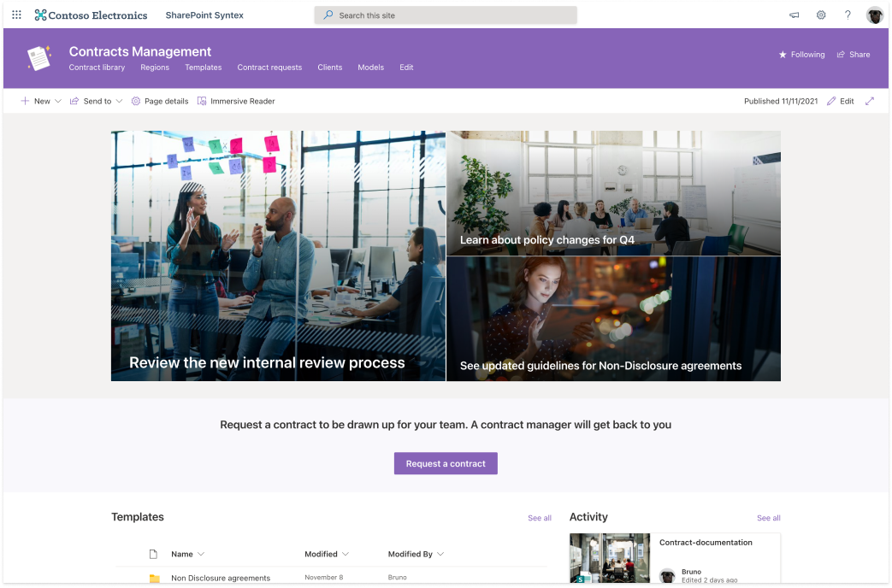Click the Contoso Electronics logo
Screen dimensions: 892x588
(x=91, y=15)
